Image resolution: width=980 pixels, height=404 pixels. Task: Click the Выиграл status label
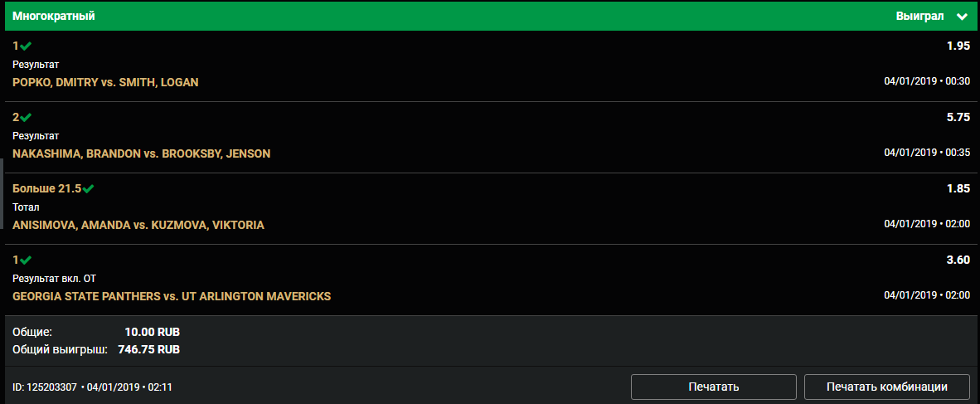tap(920, 16)
